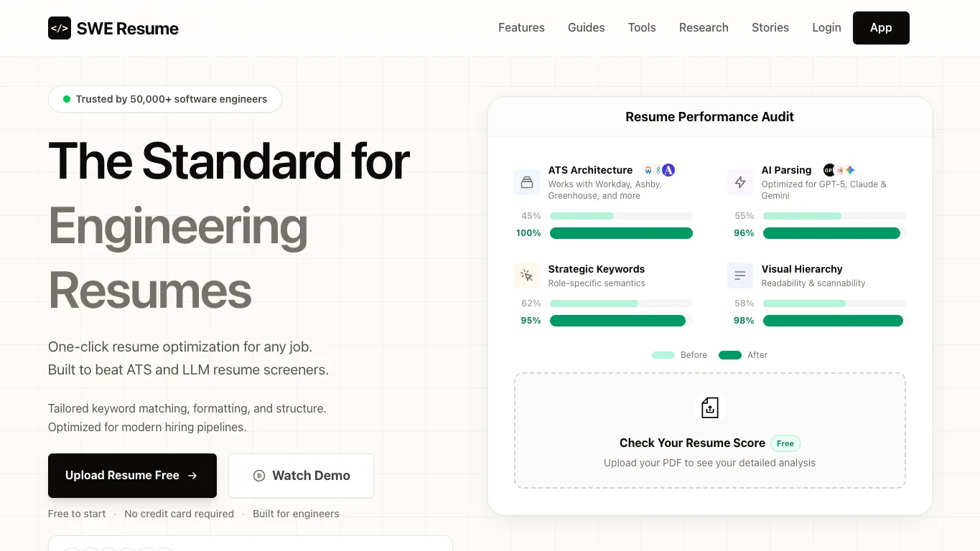Click the "Trusted by 50,000+ software engineers" badge text

coord(172,99)
